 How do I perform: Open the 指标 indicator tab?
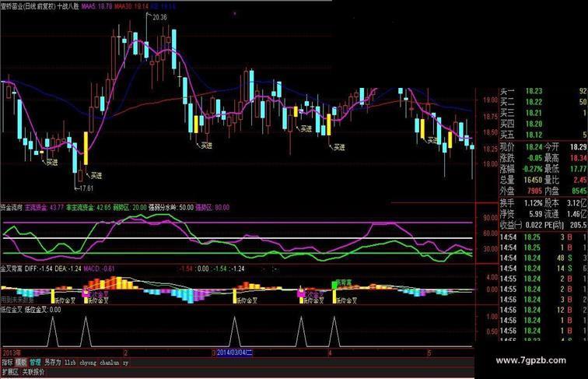(8, 363)
